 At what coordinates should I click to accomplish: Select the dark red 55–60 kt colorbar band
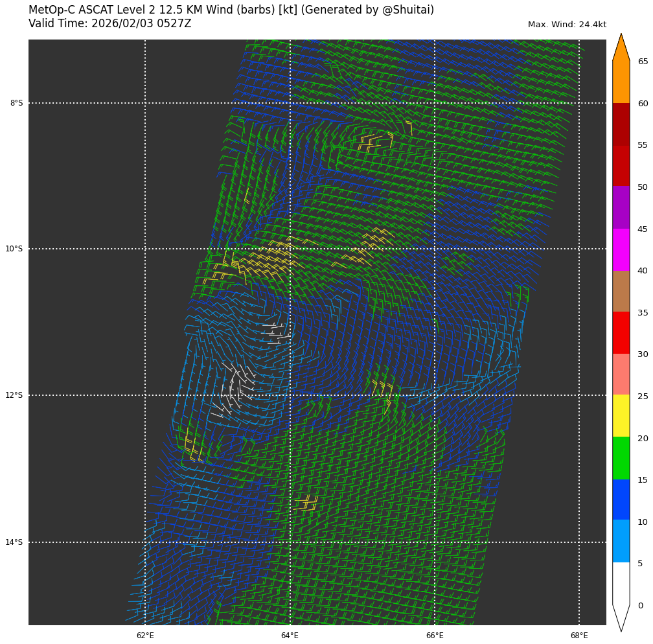[x=621, y=124]
